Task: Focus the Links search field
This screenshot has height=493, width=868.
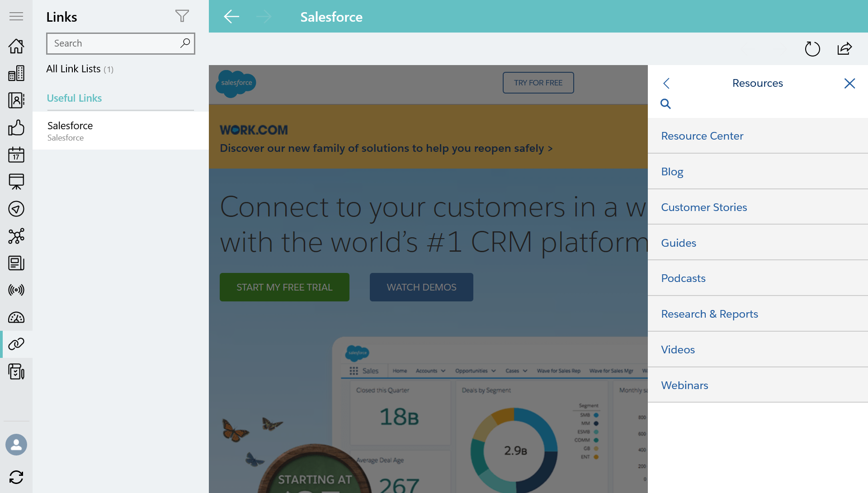Action: (x=113, y=43)
